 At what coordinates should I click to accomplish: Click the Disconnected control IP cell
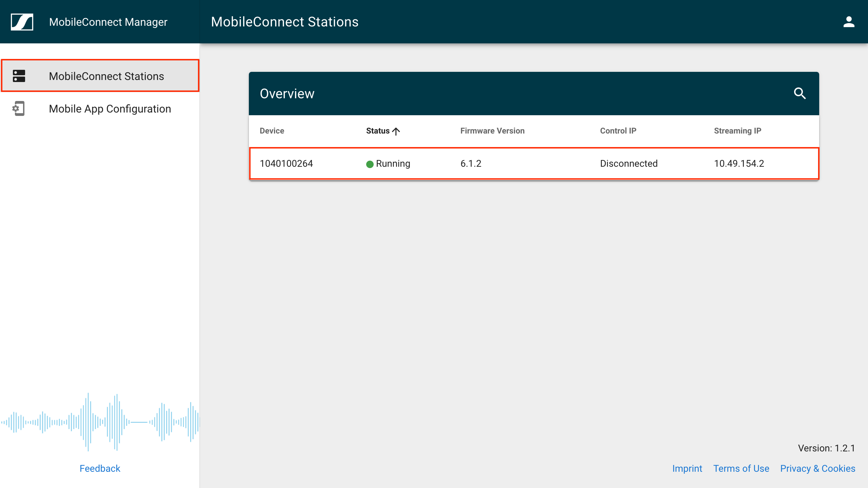[629, 163]
